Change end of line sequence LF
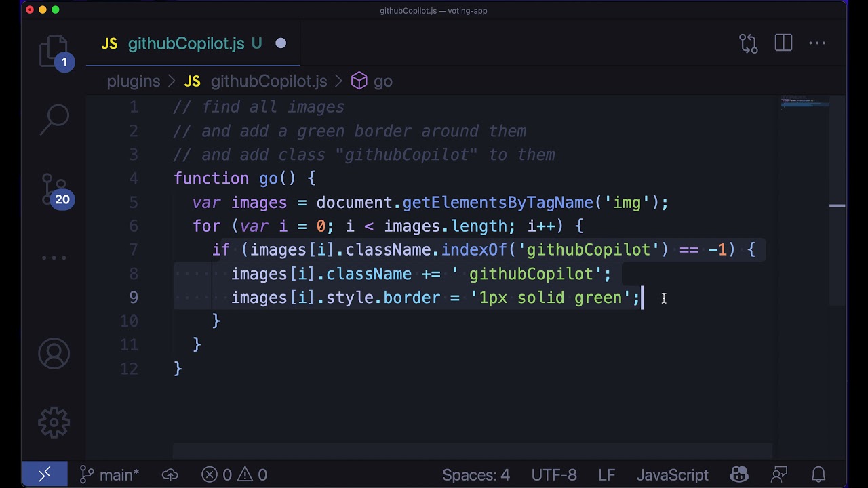This screenshot has width=868, height=488. point(607,474)
